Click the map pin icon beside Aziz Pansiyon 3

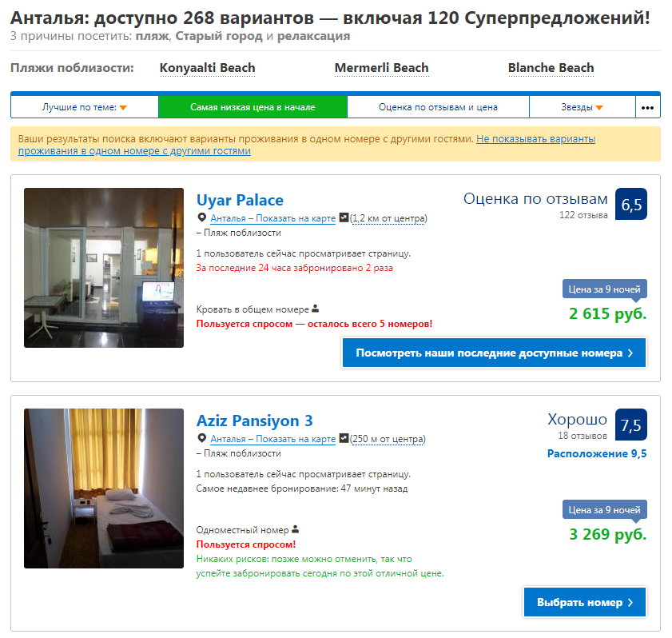[x=202, y=438]
